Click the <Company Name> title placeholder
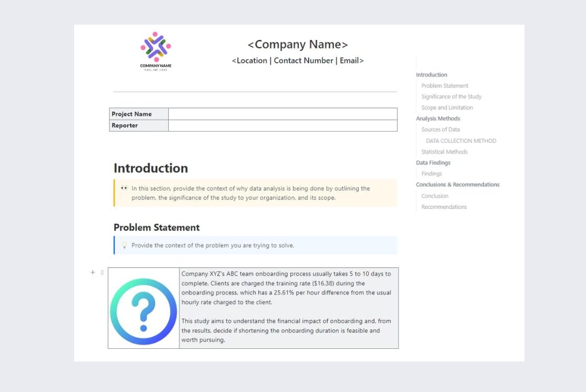This screenshot has height=392, width=586. pos(298,45)
